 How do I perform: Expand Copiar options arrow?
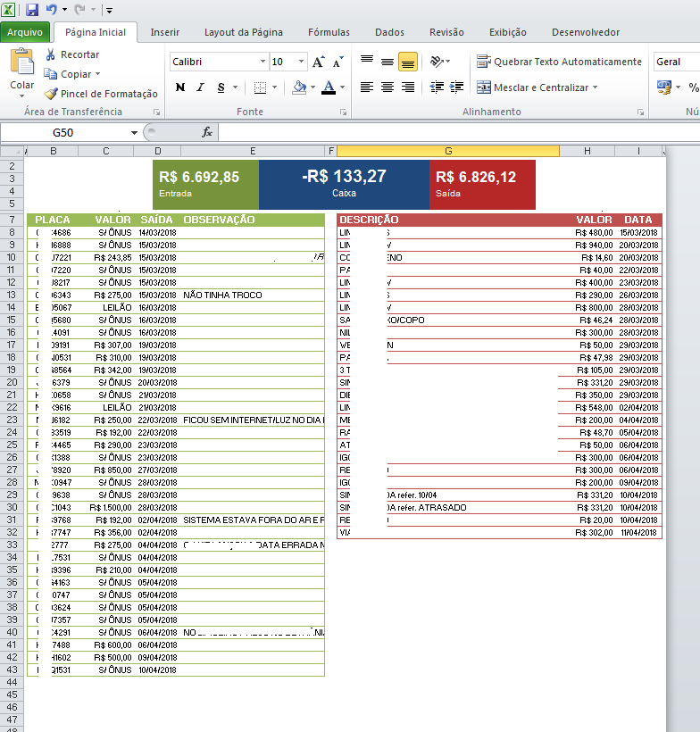coord(97,74)
